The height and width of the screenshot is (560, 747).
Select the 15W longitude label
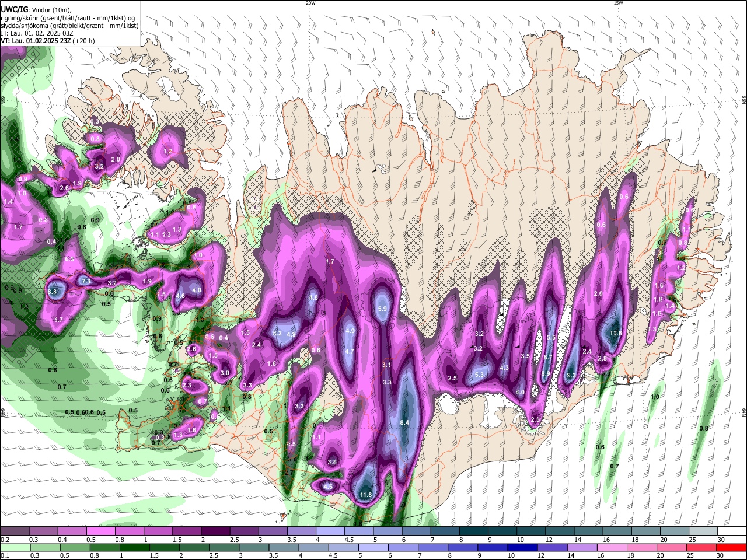pos(617,3)
